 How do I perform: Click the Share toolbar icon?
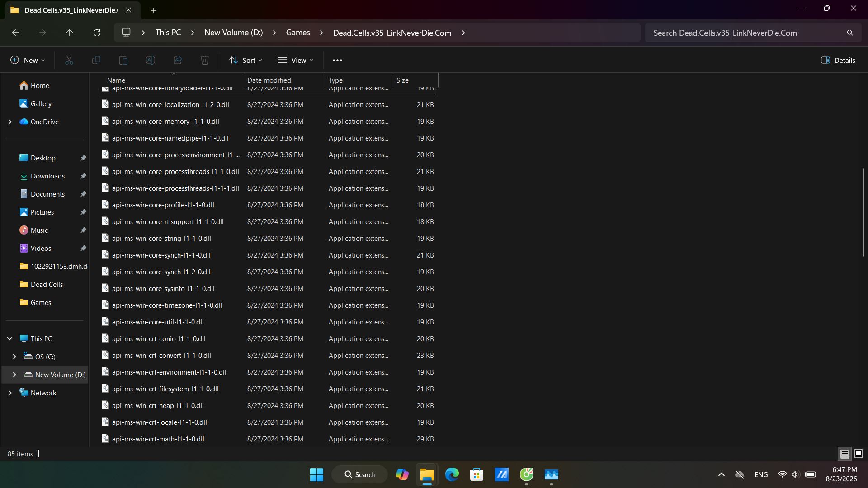coord(178,60)
